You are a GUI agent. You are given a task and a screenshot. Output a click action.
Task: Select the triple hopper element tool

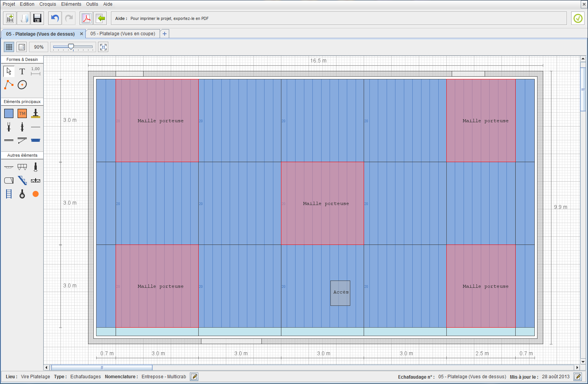click(22, 167)
